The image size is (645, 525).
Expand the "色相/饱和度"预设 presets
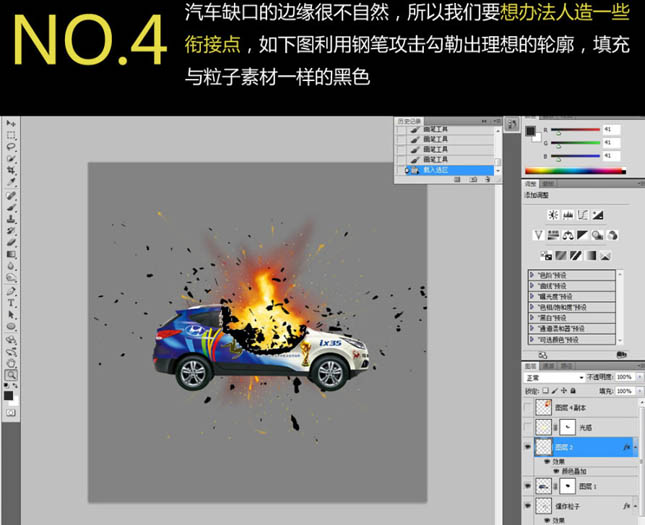tap(532, 307)
